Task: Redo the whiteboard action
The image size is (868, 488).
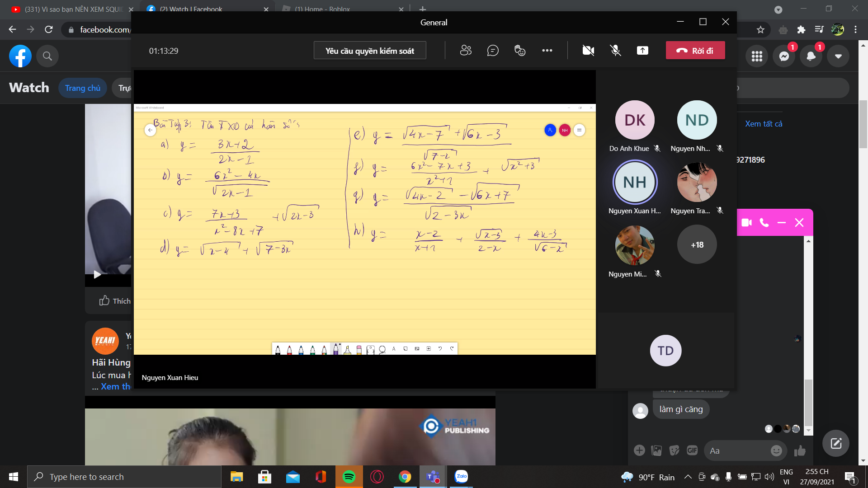Action: 452,348
